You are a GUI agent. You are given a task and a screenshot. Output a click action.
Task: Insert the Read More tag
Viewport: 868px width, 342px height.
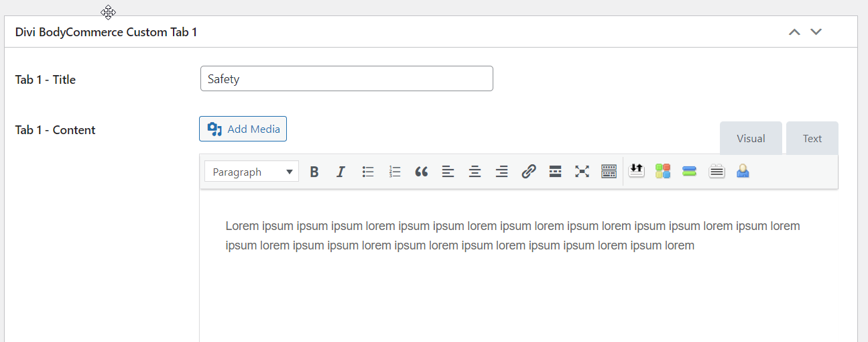pyautogui.click(x=555, y=172)
